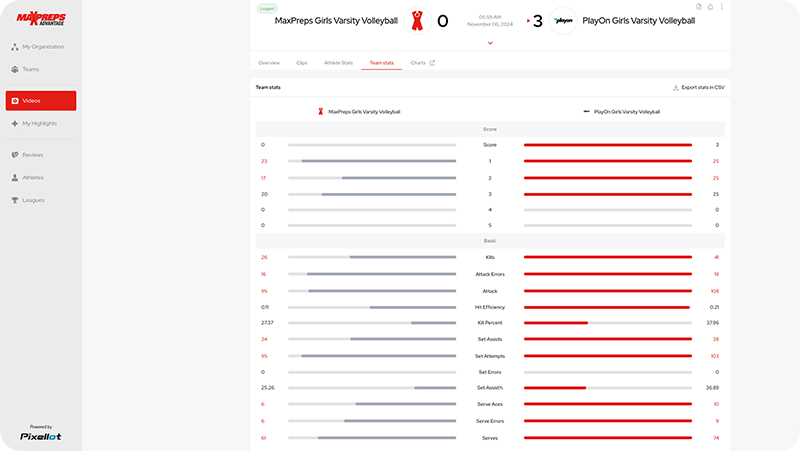Click the match date November 06, 2024
The image size is (800, 451).
(490, 24)
